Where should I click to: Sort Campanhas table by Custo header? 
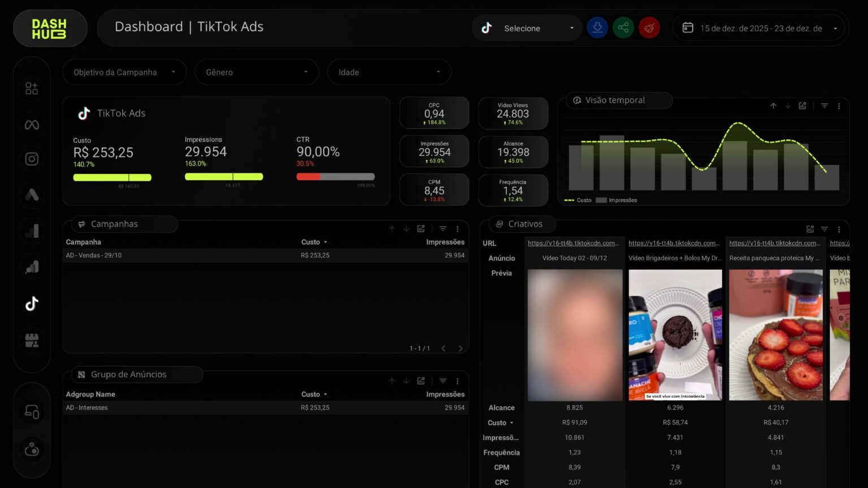[311, 242]
